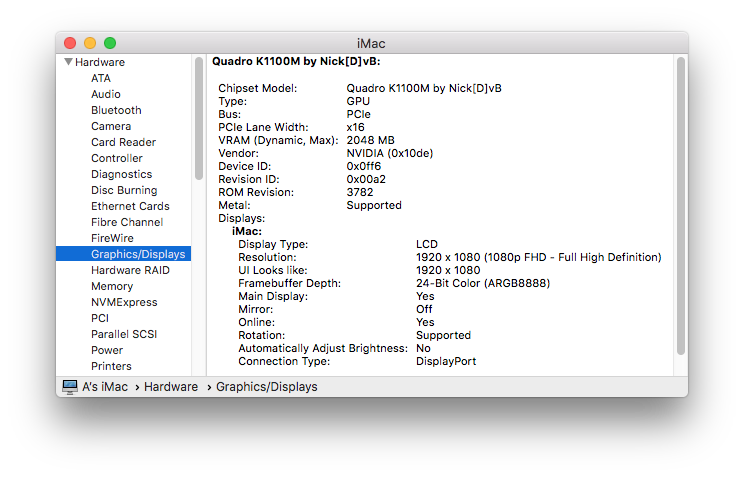Click the details pane scrollbar thumb
The height and width of the screenshot is (477, 744).
pos(681,206)
